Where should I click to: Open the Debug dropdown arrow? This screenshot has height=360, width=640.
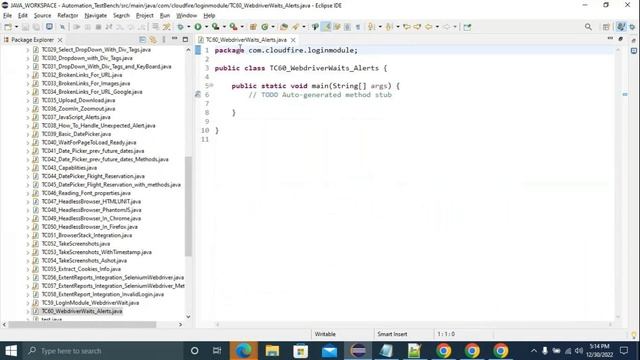pos(188,27)
